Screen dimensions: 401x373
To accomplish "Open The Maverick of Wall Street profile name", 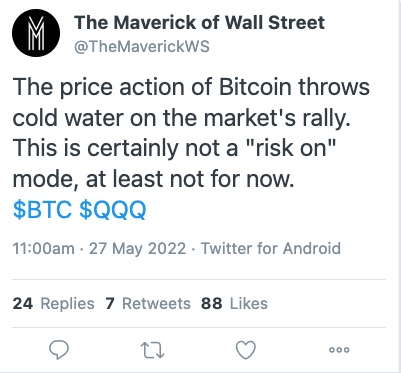I will point(199,23).
